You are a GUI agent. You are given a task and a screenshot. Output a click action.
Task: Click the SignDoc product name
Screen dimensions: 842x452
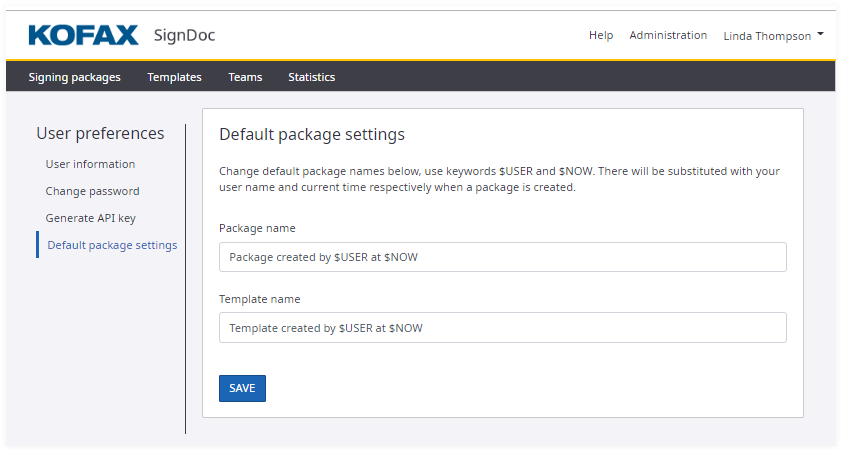pos(184,36)
